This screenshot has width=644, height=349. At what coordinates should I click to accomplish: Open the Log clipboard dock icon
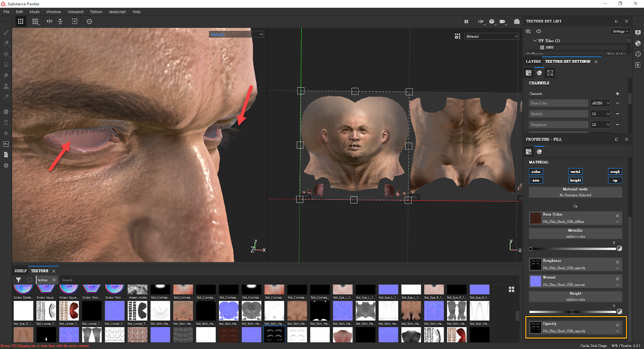click(x=638, y=65)
